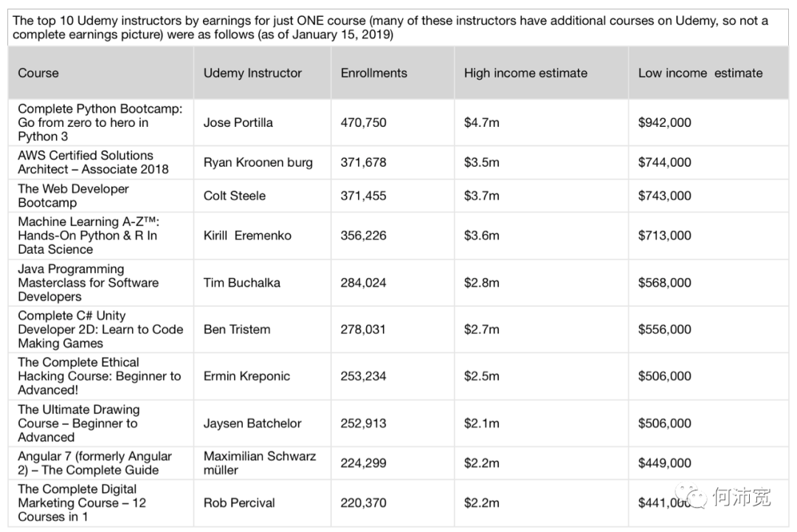
Task: Click the WeChat watermark logo icon
Action: 691,497
